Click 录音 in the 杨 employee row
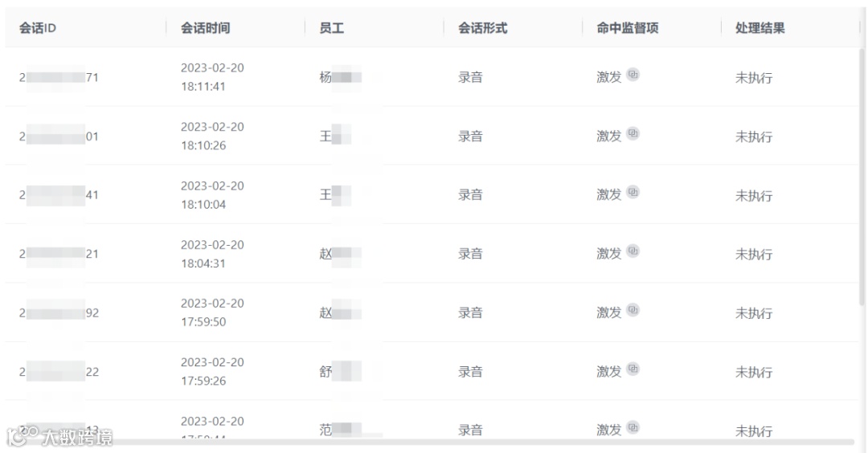Screen dimensions: 868x453 470,78
